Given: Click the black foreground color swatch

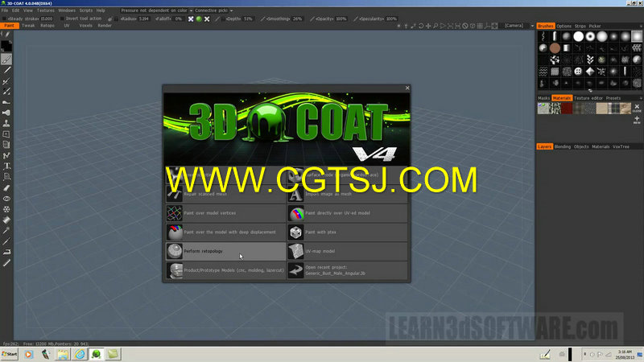Looking at the screenshot, I should [6, 46].
